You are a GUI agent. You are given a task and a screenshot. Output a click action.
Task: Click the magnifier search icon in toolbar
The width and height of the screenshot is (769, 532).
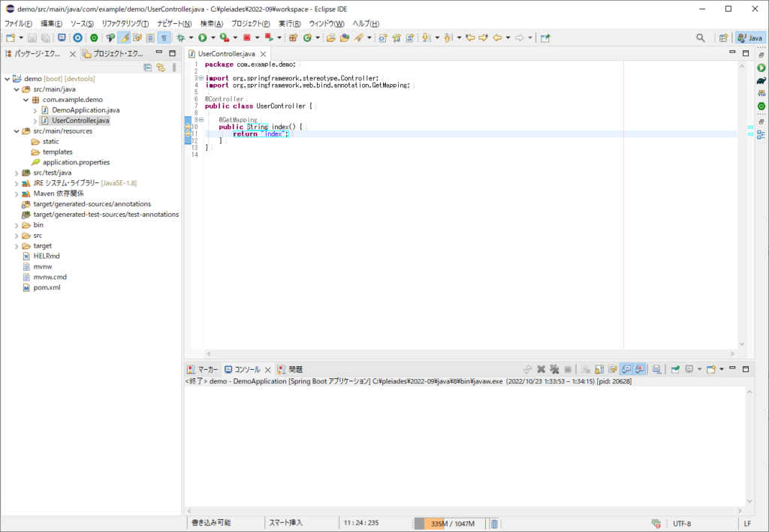tap(700, 38)
